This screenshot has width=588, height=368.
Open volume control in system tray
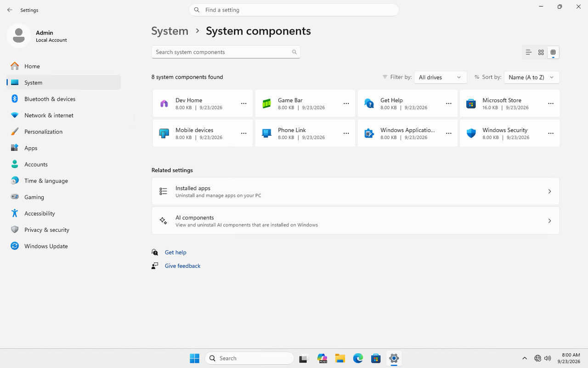[x=548, y=358]
